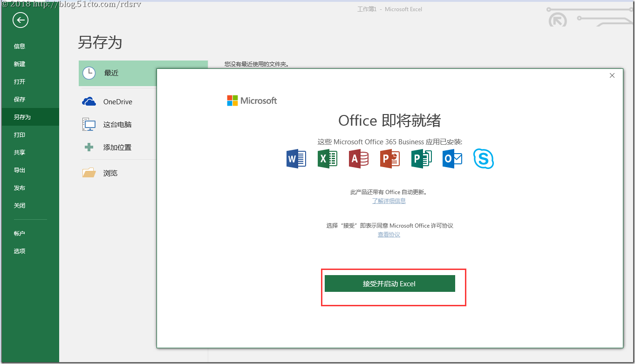The width and height of the screenshot is (635, 364).
Task: Choose 保存 (Save) in the sidebar
Action: pyautogui.click(x=29, y=99)
